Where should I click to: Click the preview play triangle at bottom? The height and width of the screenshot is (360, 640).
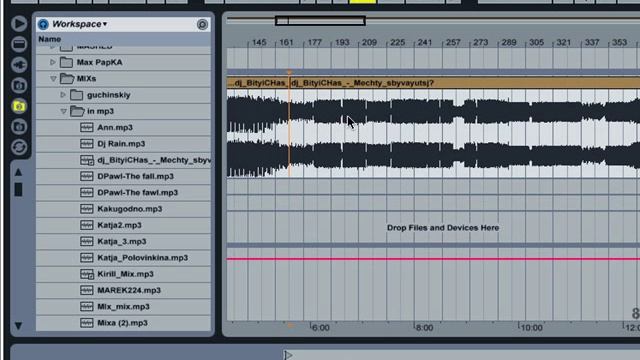[x=288, y=355]
